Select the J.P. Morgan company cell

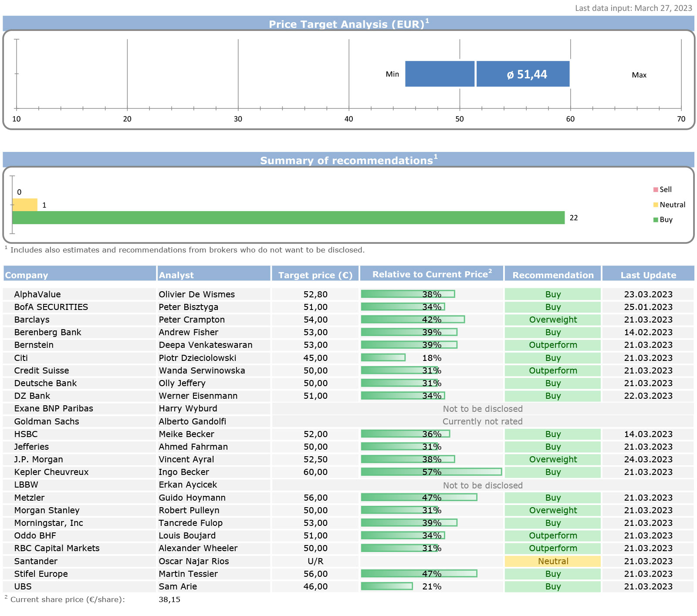pos(79,459)
